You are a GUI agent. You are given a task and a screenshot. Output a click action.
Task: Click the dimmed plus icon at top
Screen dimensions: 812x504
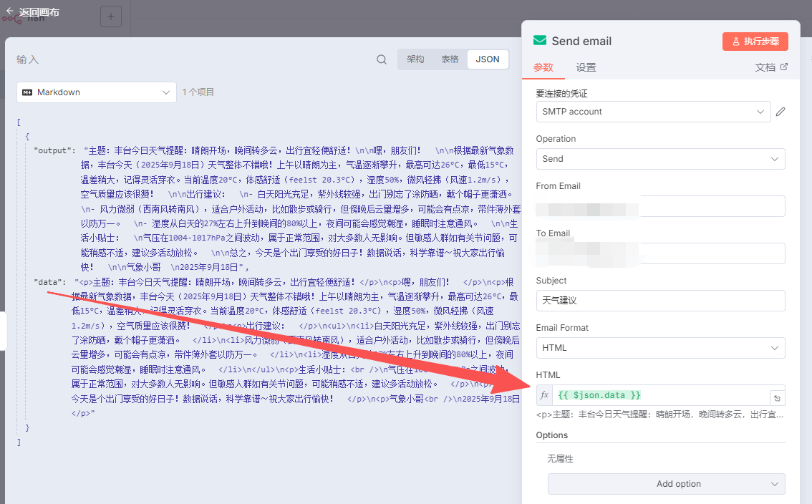click(x=111, y=16)
